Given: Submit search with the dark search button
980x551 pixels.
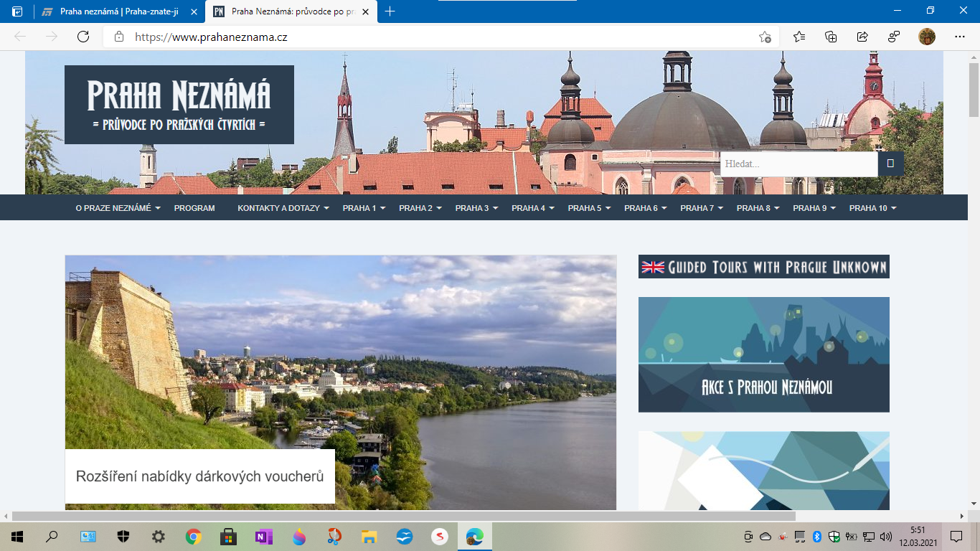Looking at the screenshot, I should [x=890, y=164].
